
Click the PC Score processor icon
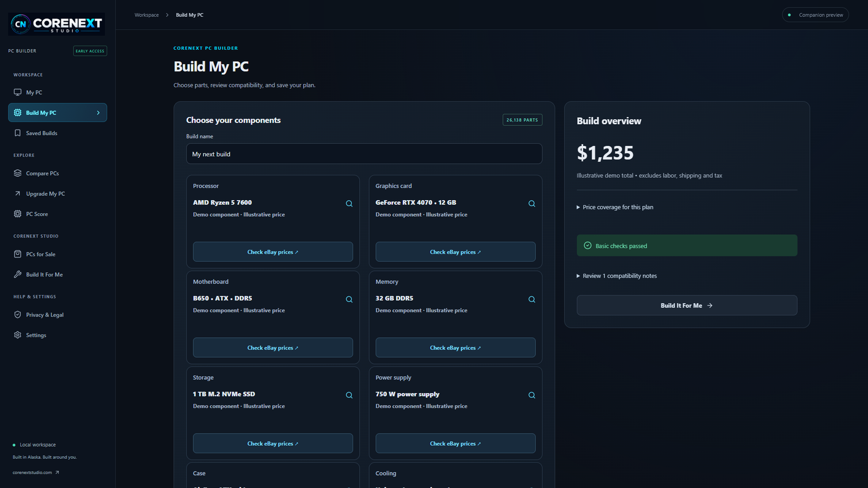click(17, 214)
